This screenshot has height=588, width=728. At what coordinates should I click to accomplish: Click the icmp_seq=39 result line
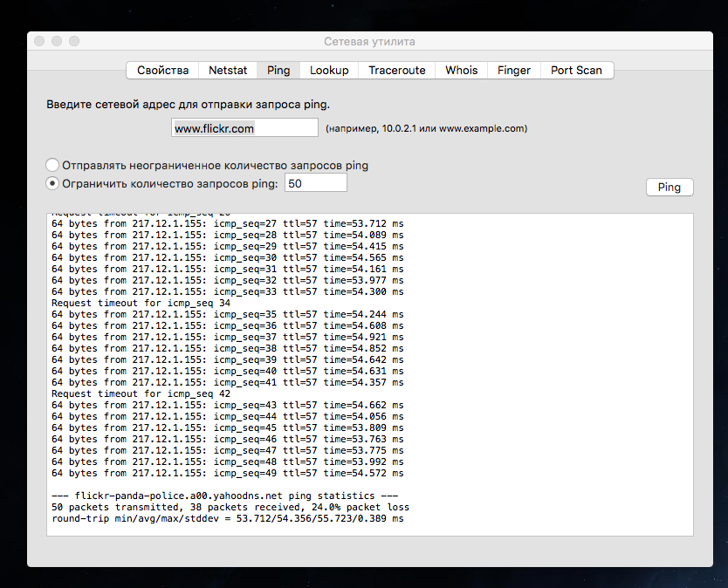point(228,360)
